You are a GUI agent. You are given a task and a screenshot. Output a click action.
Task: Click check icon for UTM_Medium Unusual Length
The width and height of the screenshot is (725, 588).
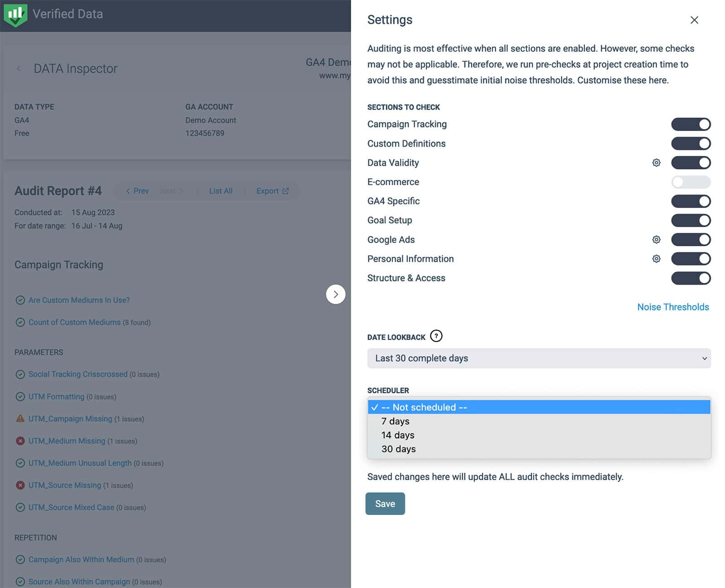(20, 463)
